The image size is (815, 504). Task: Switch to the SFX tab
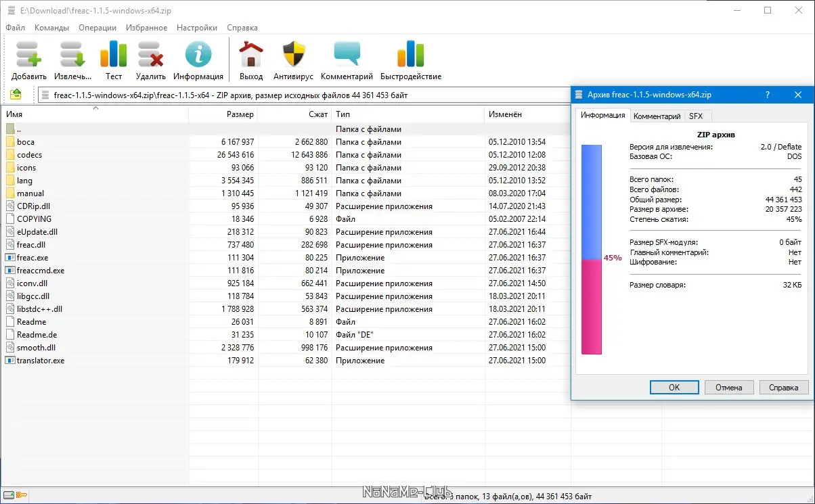click(x=696, y=116)
